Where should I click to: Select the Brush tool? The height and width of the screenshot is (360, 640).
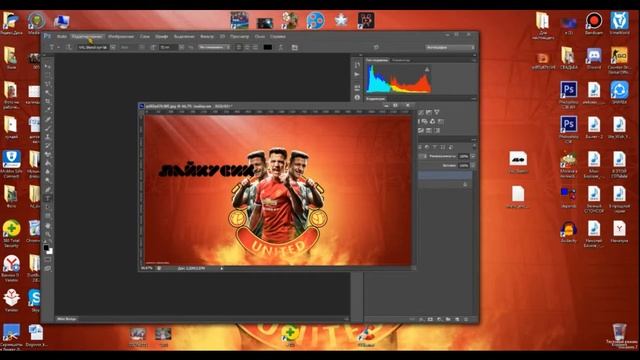tap(48, 128)
